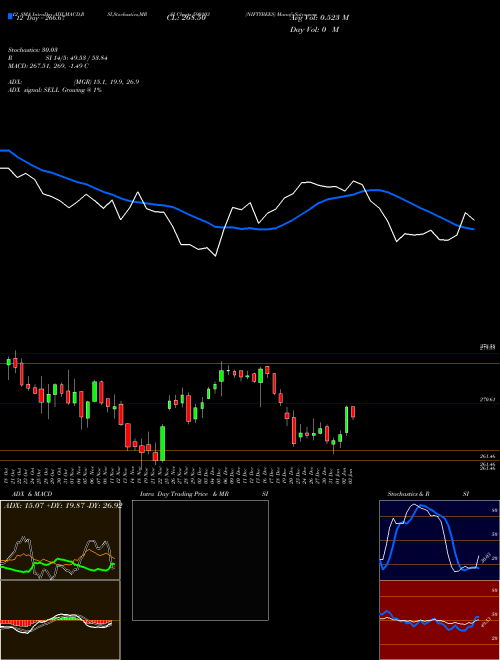Click the 'ADX signal: SELL Growing @ 1%' text
500x660 pixels.
[x=55, y=90]
